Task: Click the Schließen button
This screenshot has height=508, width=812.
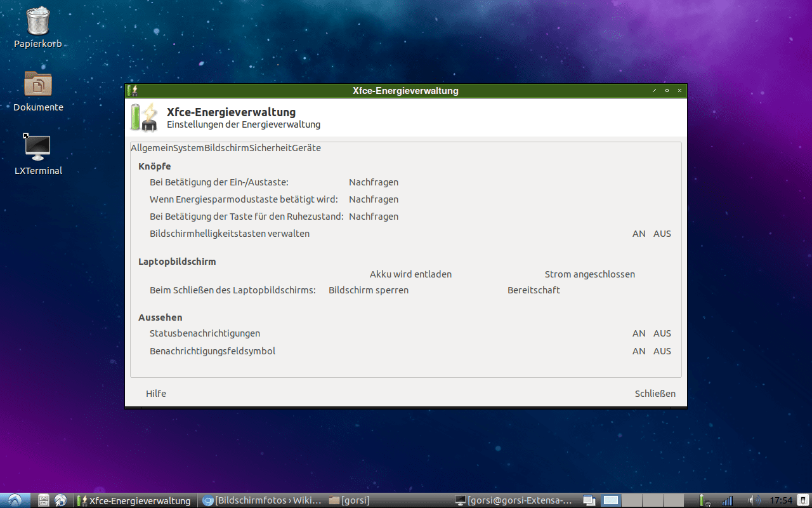Action: point(655,394)
